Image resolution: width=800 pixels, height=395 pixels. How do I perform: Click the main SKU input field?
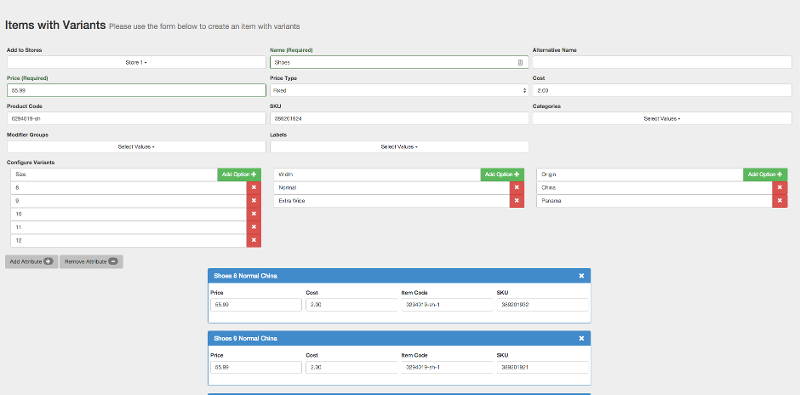(x=399, y=118)
